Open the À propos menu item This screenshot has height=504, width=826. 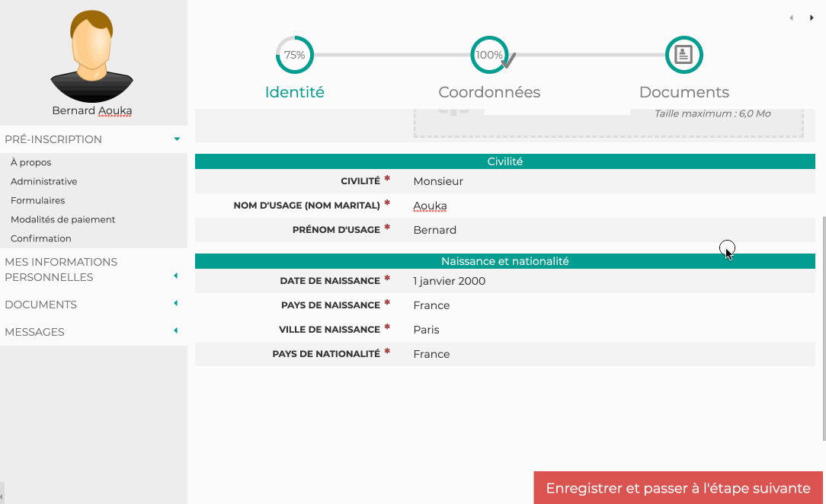pos(31,163)
